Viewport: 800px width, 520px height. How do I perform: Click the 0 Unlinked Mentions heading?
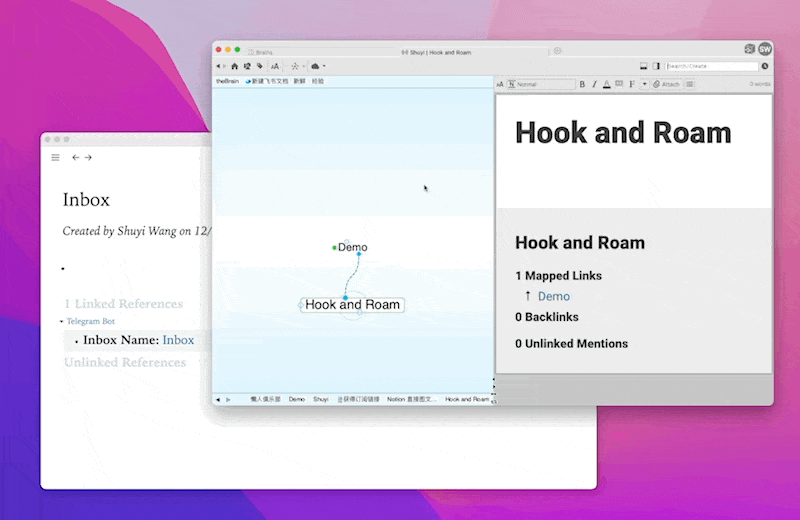pyautogui.click(x=571, y=343)
